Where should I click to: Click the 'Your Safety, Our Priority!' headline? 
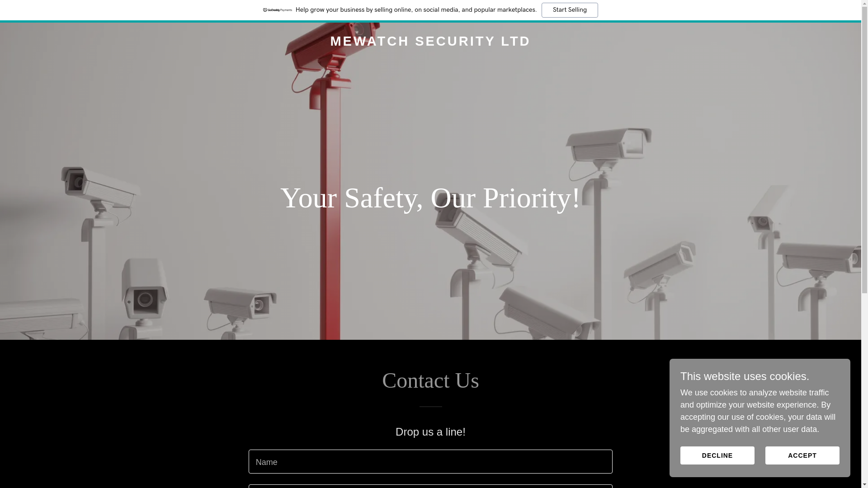[430, 198]
